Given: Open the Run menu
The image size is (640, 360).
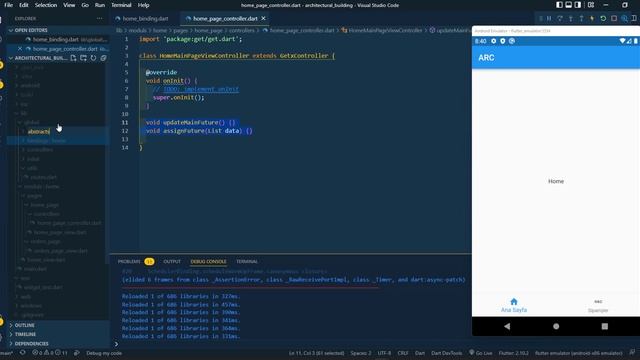Looking at the screenshot, I should point(100,5).
